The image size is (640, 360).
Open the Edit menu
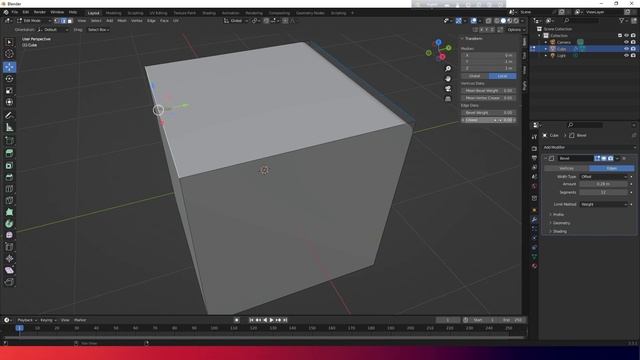click(x=26, y=12)
